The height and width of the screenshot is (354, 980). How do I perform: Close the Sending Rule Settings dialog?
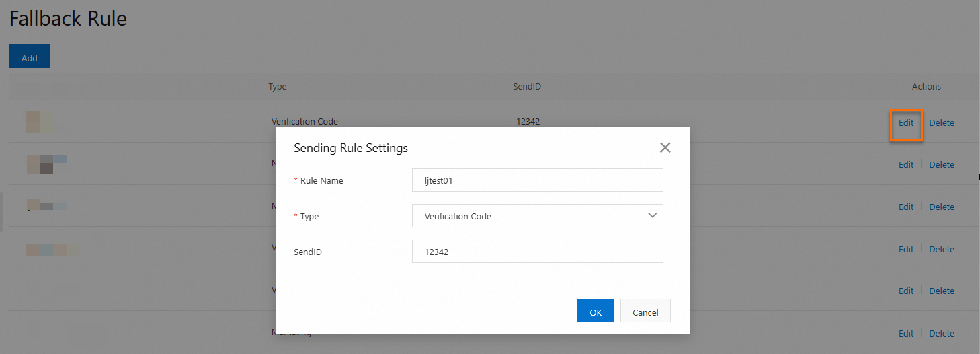(665, 148)
